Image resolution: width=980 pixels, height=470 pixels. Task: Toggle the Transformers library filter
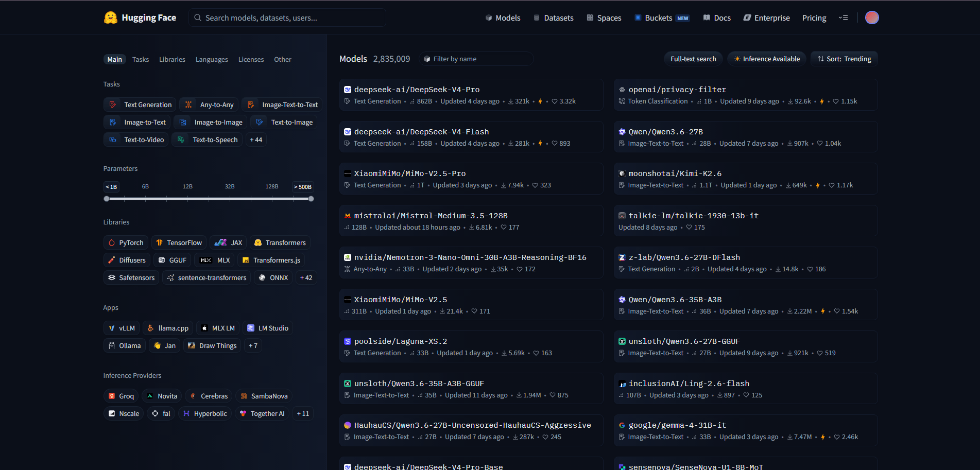[280, 242]
